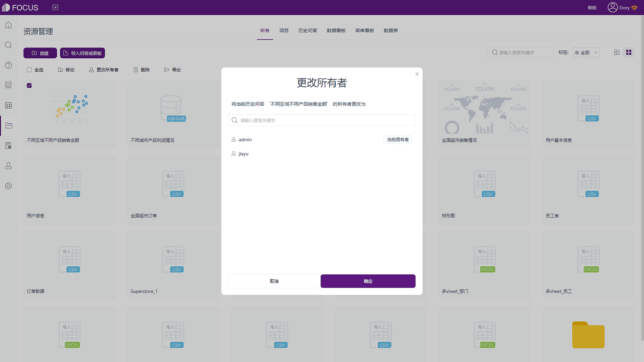The image size is (644, 362).
Task: Open the 用户信息 CSV card
Action: [70, 190]
